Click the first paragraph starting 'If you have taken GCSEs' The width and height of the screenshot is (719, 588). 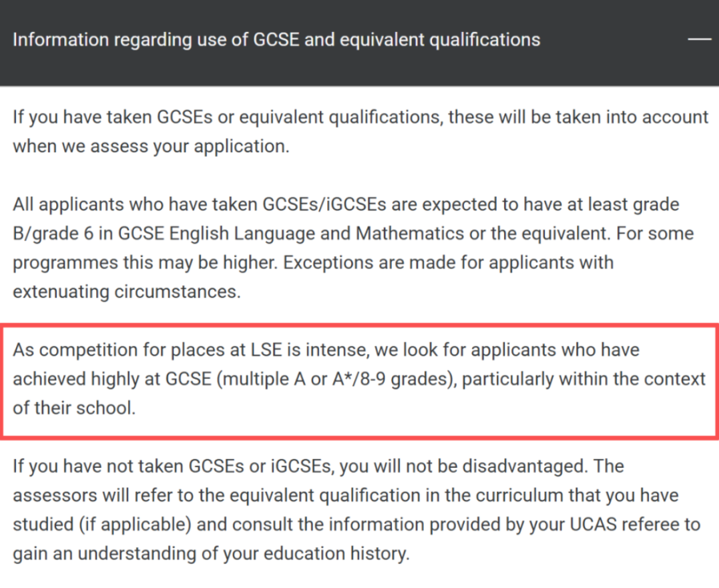pyautogui.click(x=360, y=131)
